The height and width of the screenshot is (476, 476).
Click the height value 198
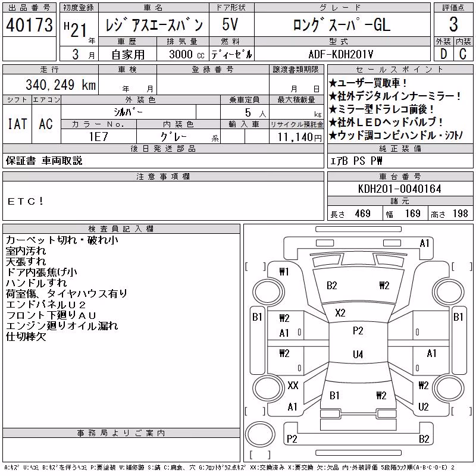461,214
